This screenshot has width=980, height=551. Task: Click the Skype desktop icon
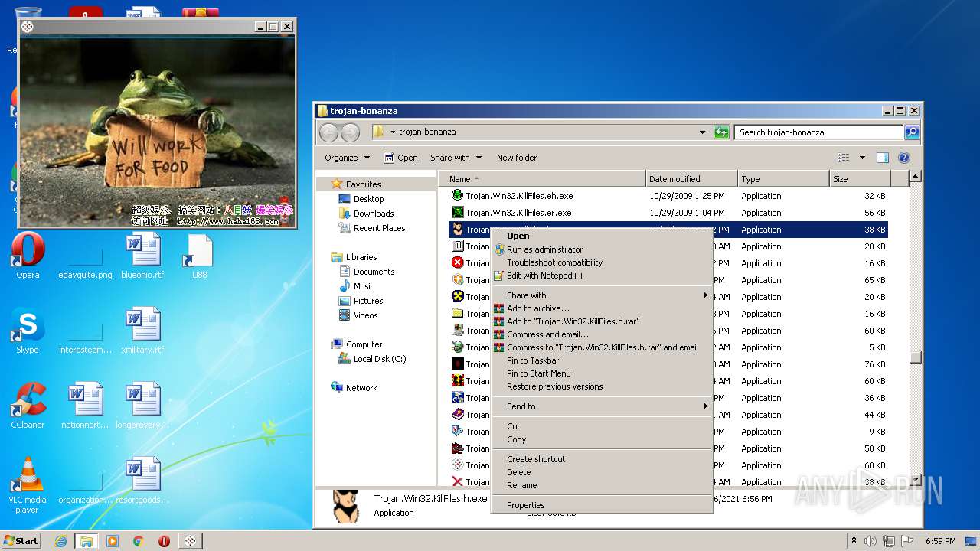(28, 331)
